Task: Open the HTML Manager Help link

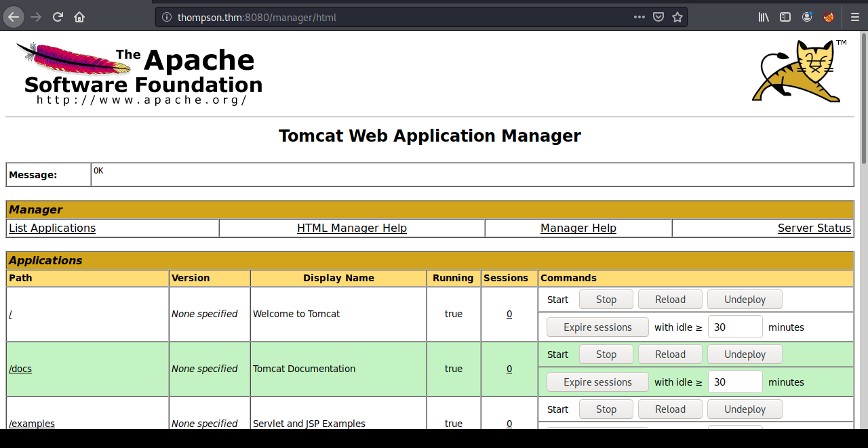Action: (352, 228)
